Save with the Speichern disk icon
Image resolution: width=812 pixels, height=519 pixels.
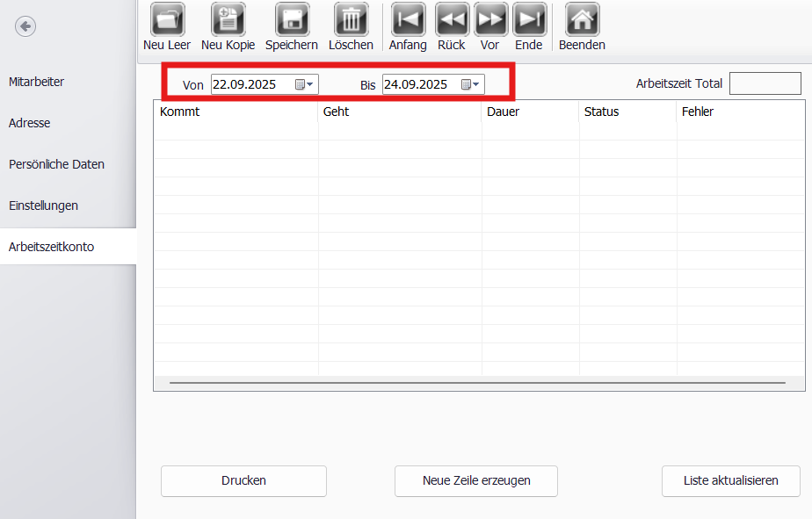(x=292, y=19)
